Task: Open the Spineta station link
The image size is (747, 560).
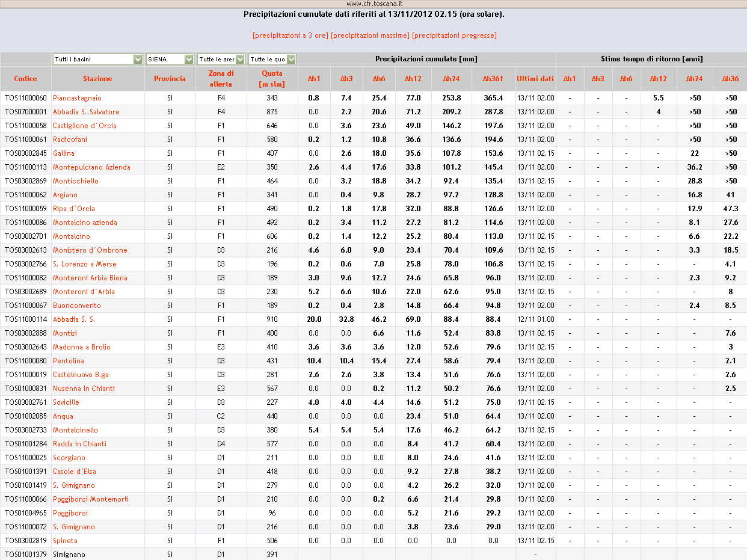Action: coord(65,541)
